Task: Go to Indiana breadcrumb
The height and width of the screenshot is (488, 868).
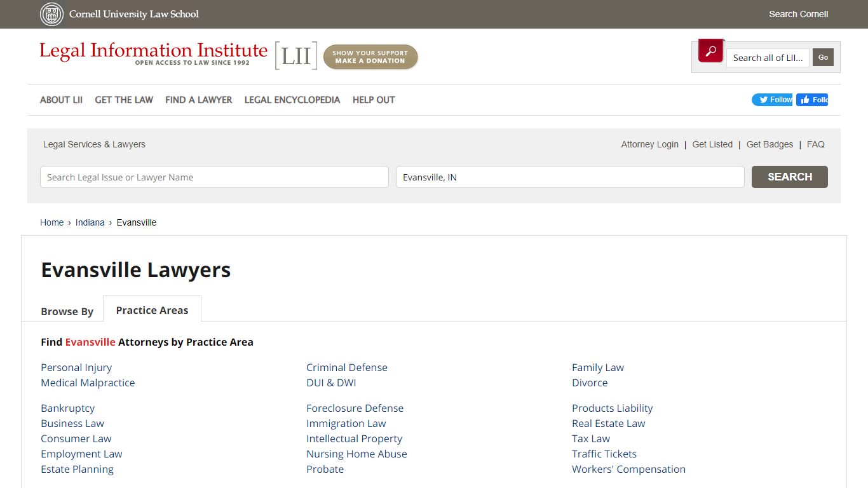Action: coord(90,222)
